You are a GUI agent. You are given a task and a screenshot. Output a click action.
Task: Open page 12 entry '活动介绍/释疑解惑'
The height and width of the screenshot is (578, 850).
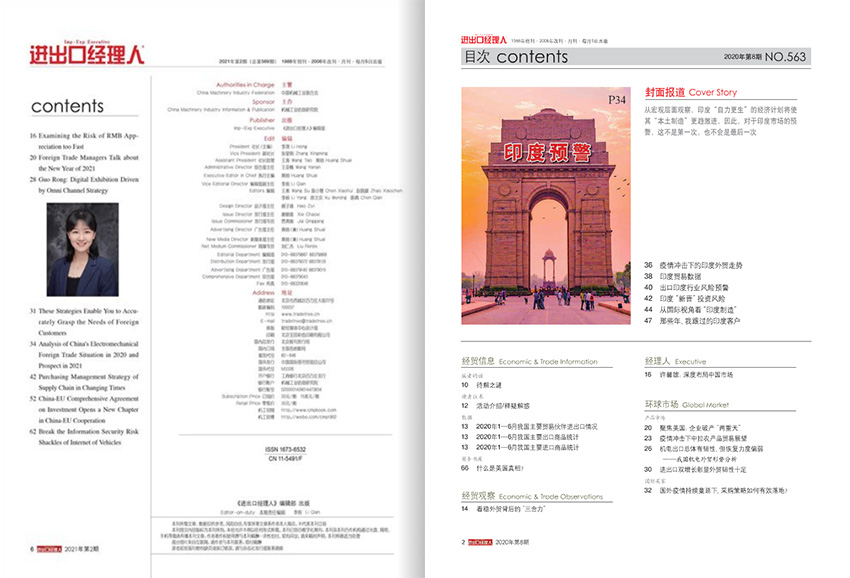click(495, 406)
